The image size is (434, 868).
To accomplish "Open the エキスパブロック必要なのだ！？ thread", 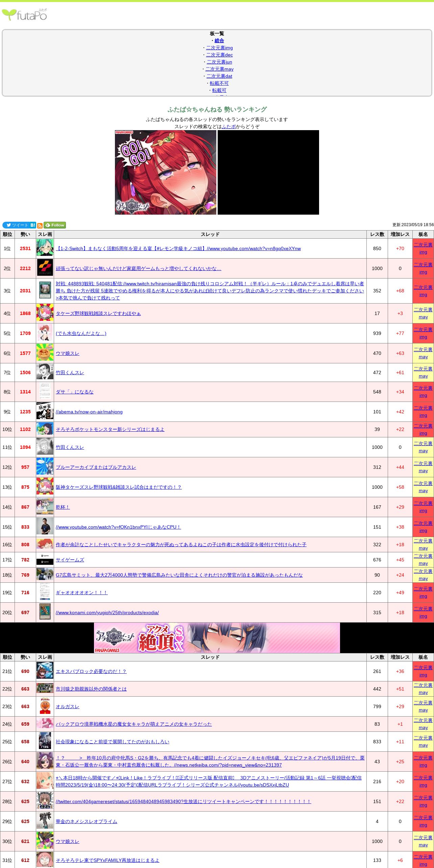I will click(91, 671).
